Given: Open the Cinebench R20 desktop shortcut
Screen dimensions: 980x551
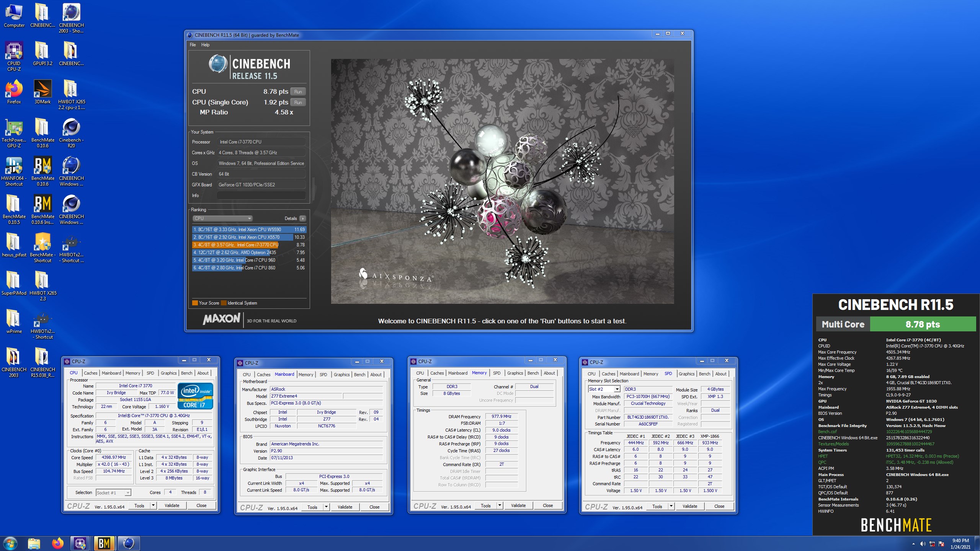Looking at the screenshot, I should 72,133.
